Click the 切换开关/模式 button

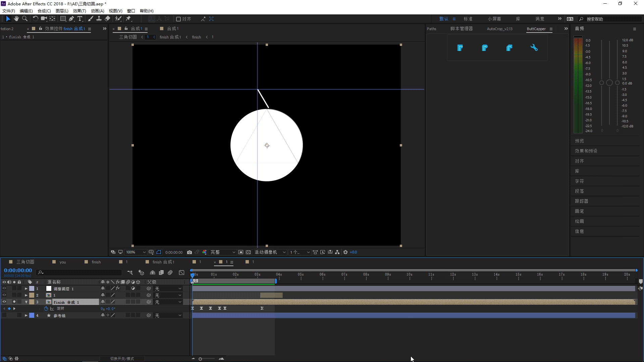point(122,359)
